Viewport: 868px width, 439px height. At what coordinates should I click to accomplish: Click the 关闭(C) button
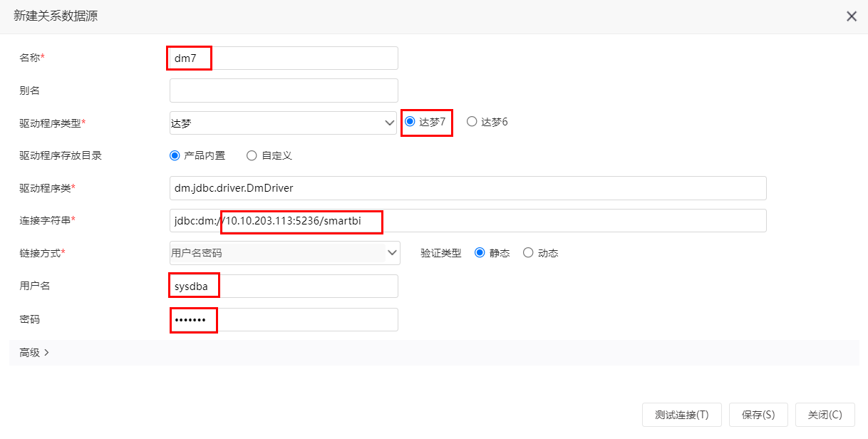(x=825, y=415)
